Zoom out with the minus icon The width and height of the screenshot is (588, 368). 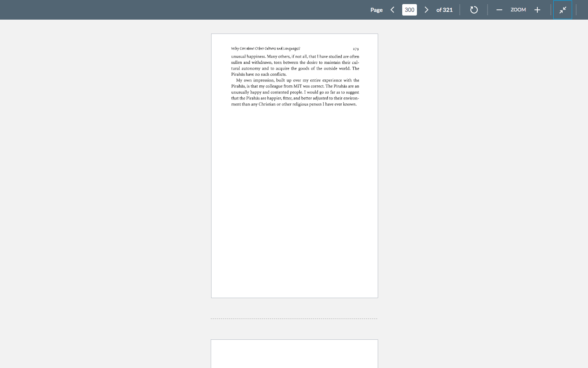pyautogui.click(x=499, y=9)
